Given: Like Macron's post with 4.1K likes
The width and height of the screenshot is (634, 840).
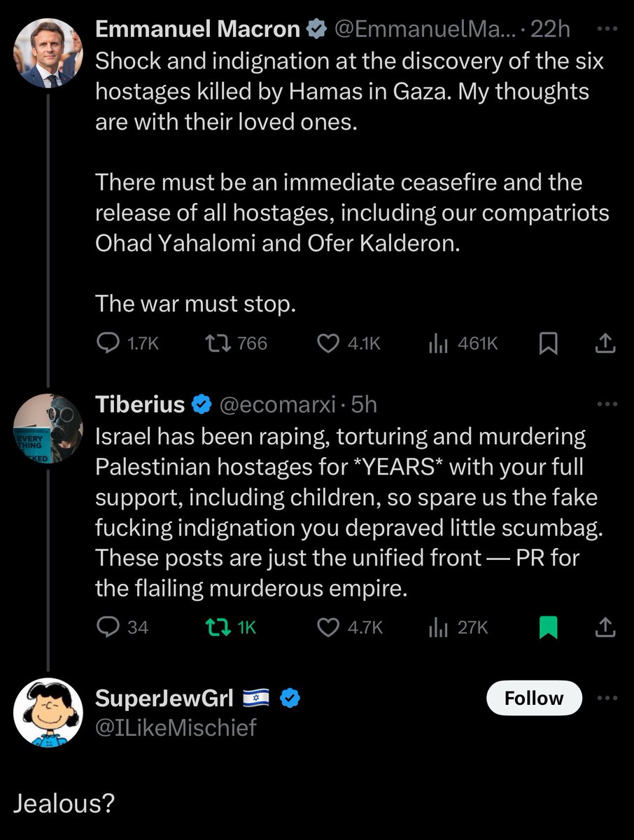Looking at the screenshot, I should tap(328, 342).
